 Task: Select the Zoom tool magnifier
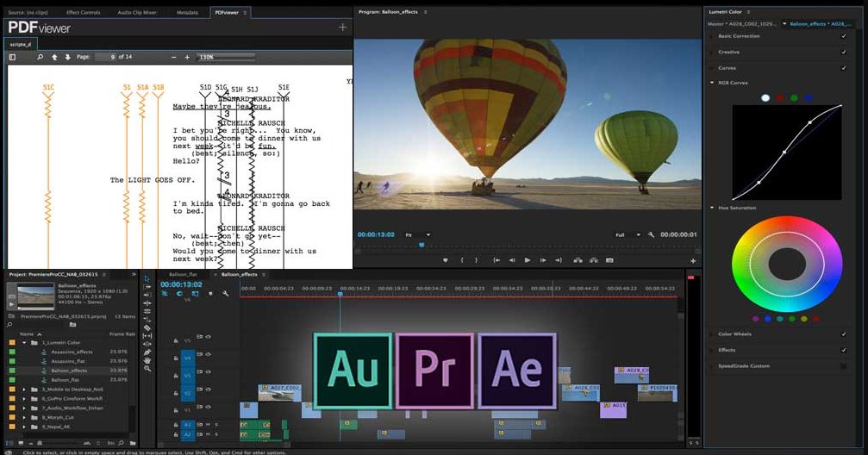tap(147, 369)
